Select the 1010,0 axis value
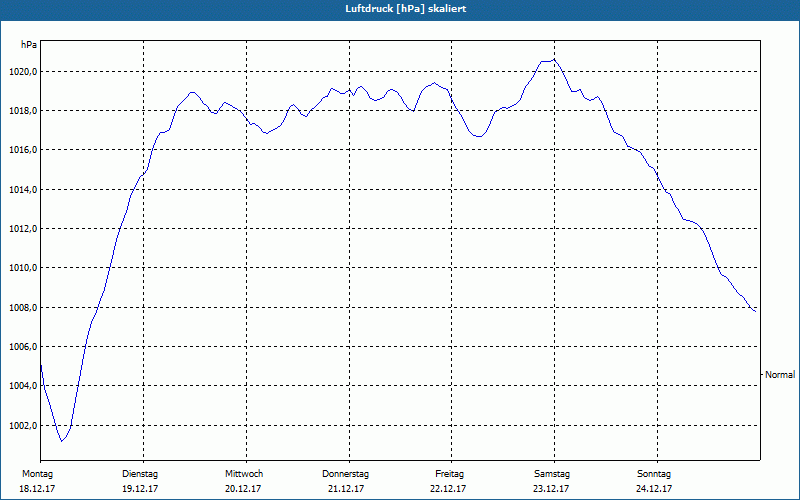Image resolution: width=800 pixels, height=500 pixels. [x=23, y=268]
